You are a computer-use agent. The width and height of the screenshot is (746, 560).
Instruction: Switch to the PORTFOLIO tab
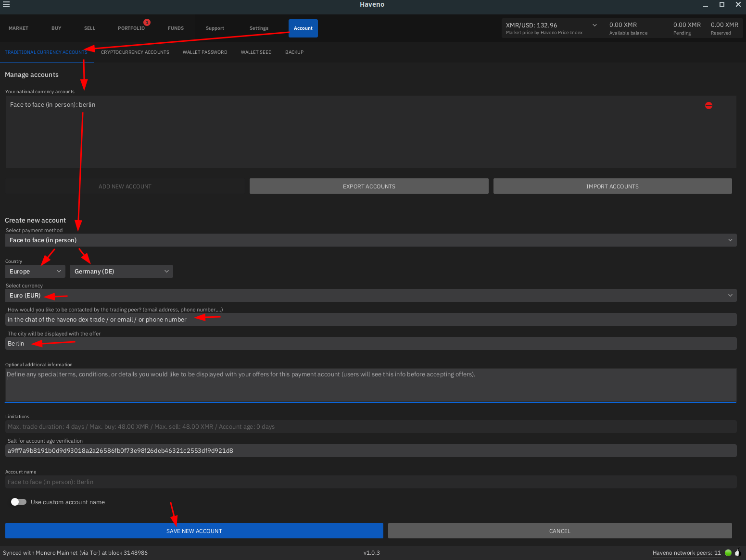coord(131,28)
